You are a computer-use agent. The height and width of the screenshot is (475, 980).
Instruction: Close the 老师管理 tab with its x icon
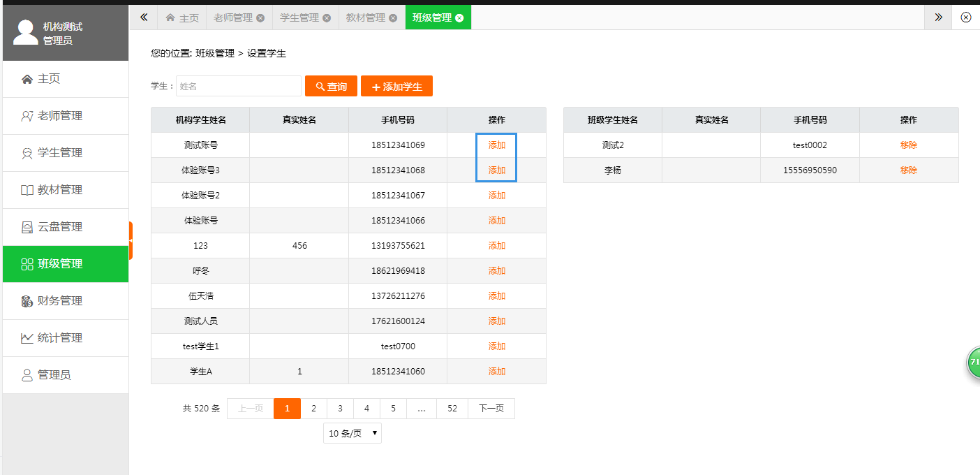pyautogui.click(x=260, y=18)
